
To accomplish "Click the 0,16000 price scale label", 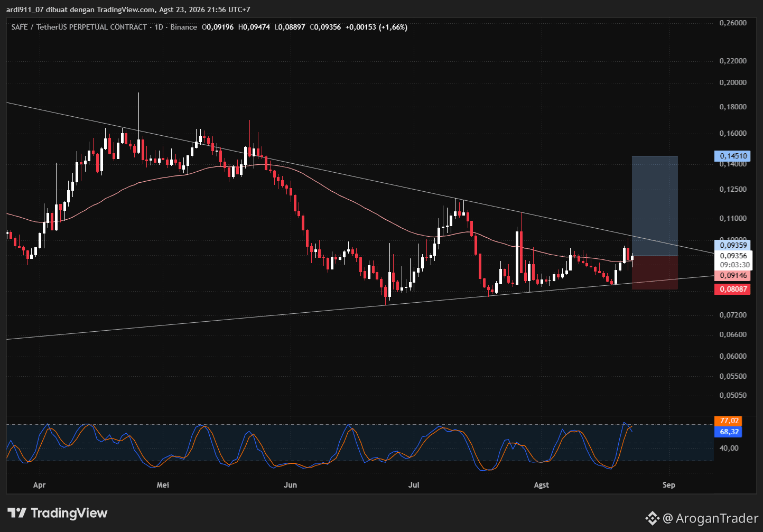I will (x=733, y=133).
